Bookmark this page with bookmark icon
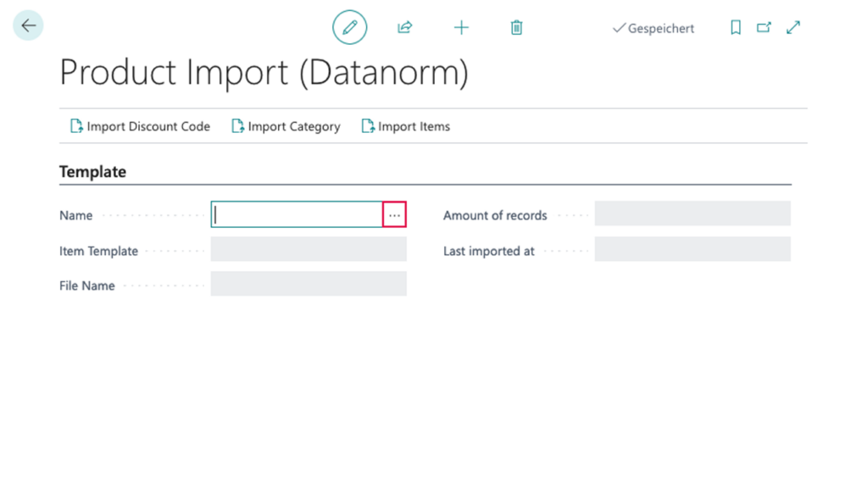 736,27
